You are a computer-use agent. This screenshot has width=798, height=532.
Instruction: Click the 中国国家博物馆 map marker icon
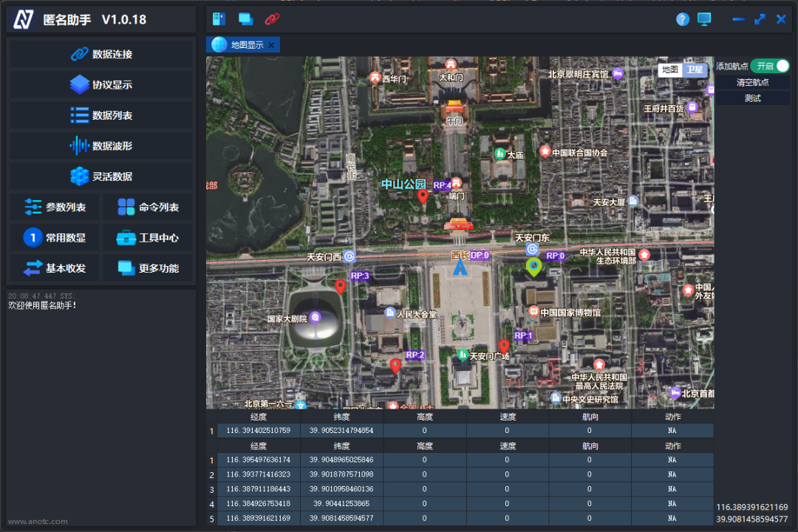(x=533, y=311)
